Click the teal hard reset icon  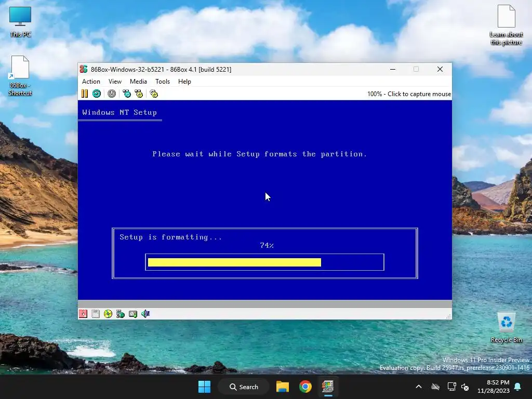coord(97,94)
